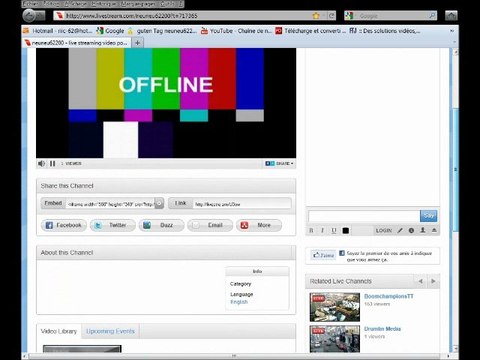The image size is (480, 360).
Task: Toggle underline in chat formatting
Action: tap(334, 230)
